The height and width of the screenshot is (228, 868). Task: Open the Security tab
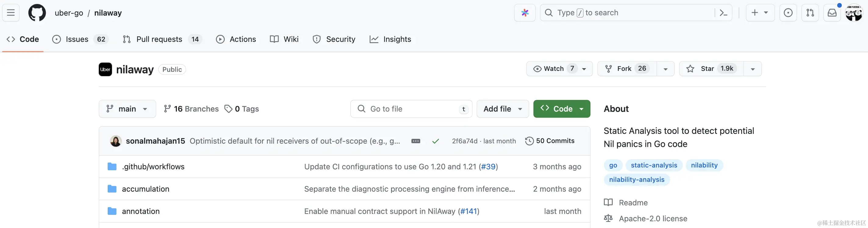(334, 39)
